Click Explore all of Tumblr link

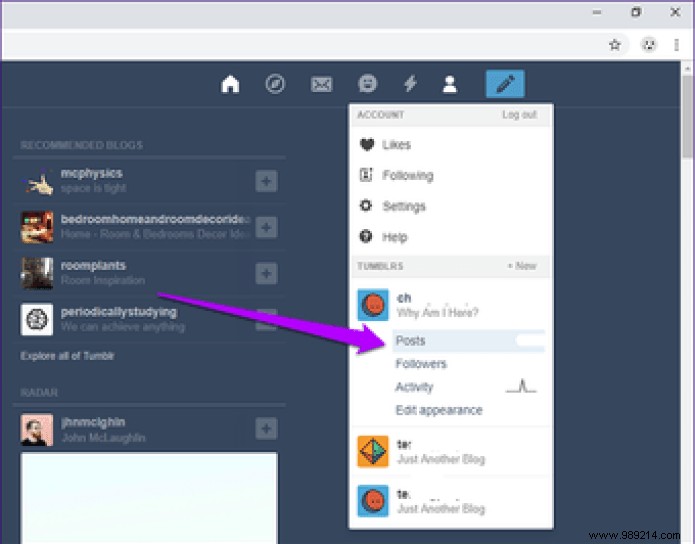pyautogui.click(x=67, y=356)
